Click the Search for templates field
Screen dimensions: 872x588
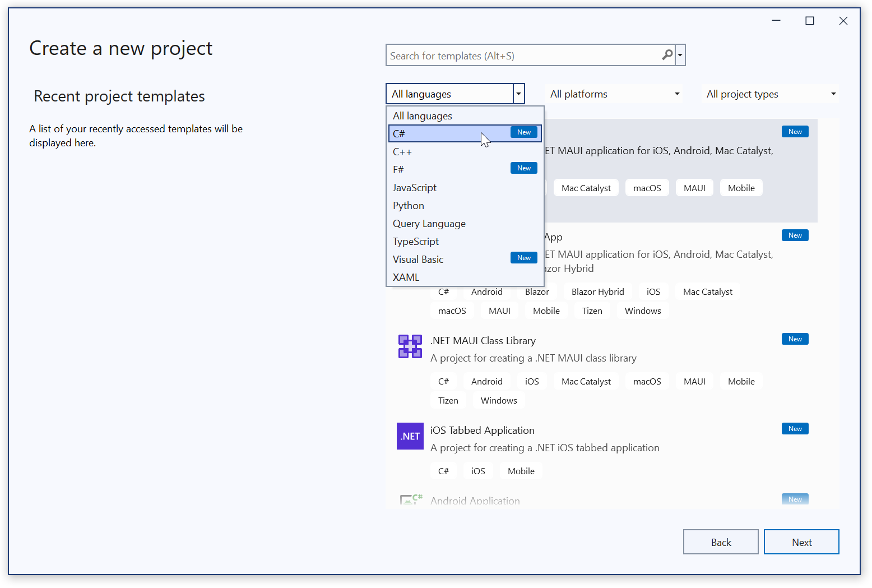pos(530,55)
